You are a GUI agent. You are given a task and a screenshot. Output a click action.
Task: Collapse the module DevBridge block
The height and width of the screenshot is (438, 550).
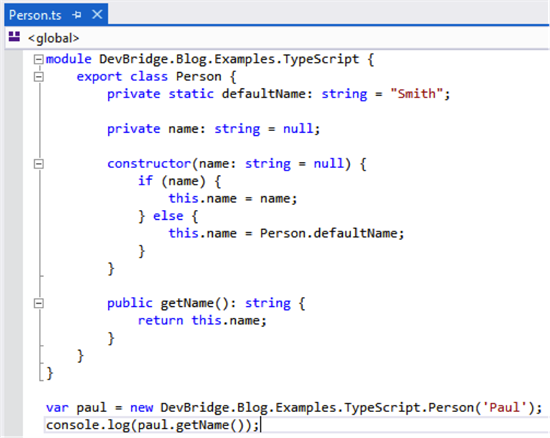tap(38, 59)
